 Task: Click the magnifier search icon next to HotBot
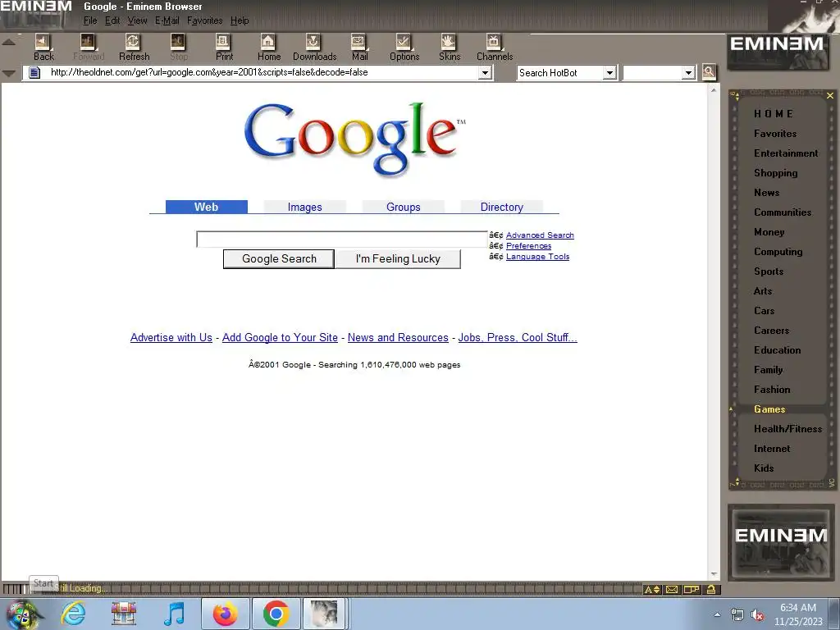[x=709, y=72]
